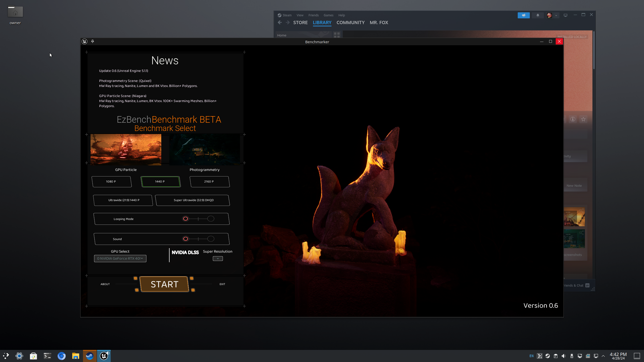Click the Steam window vertical scrollbar

(594, 50)
